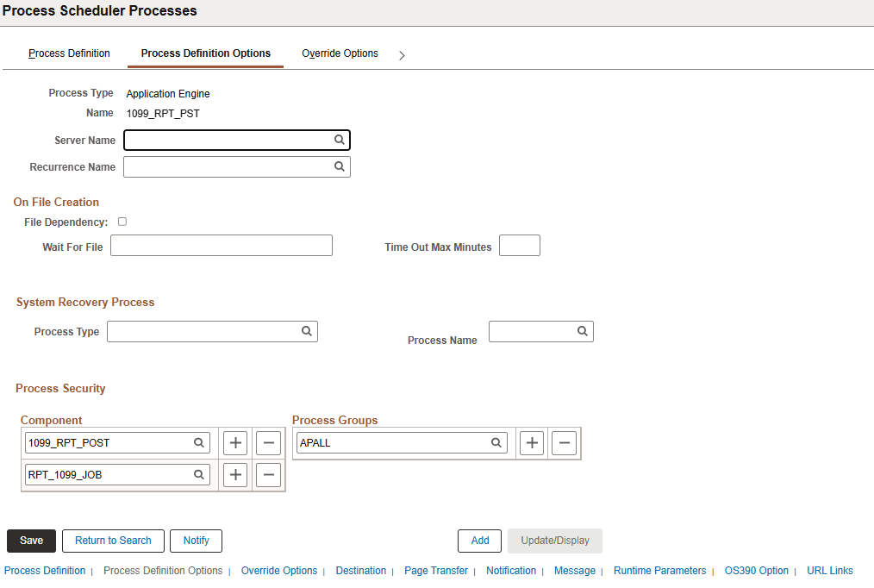Open the Runtime Parameters link
This screenshot has width=874, height=588.
click(659, 570)
